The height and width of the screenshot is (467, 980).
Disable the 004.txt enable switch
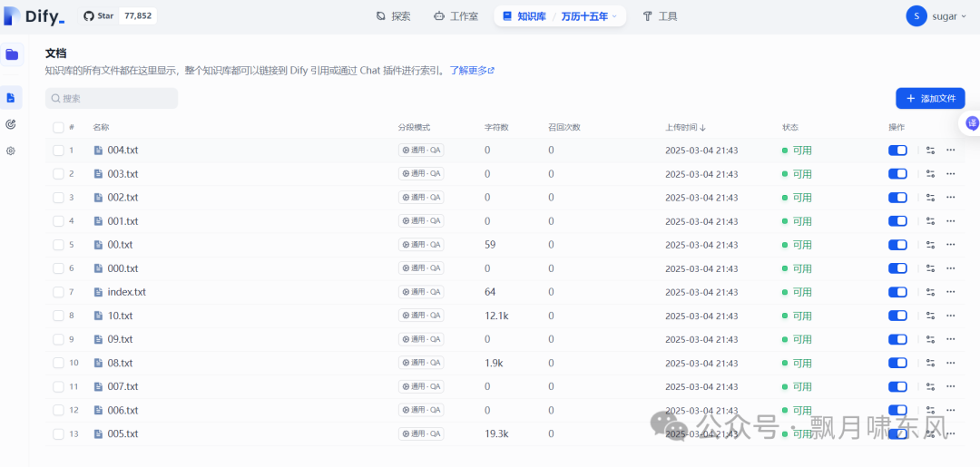(897, 151)
